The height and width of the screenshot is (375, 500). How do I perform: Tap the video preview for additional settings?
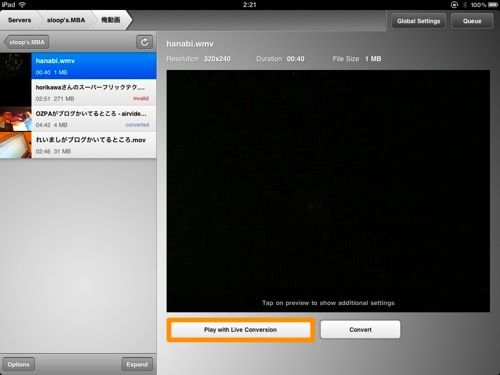(328, 191)
